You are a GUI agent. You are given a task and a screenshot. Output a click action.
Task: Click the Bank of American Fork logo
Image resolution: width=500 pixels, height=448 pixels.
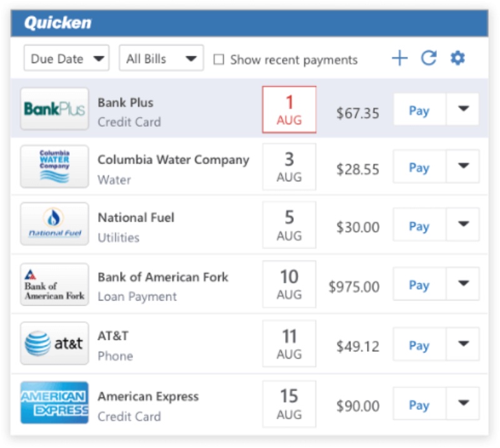tap(54, 285)
